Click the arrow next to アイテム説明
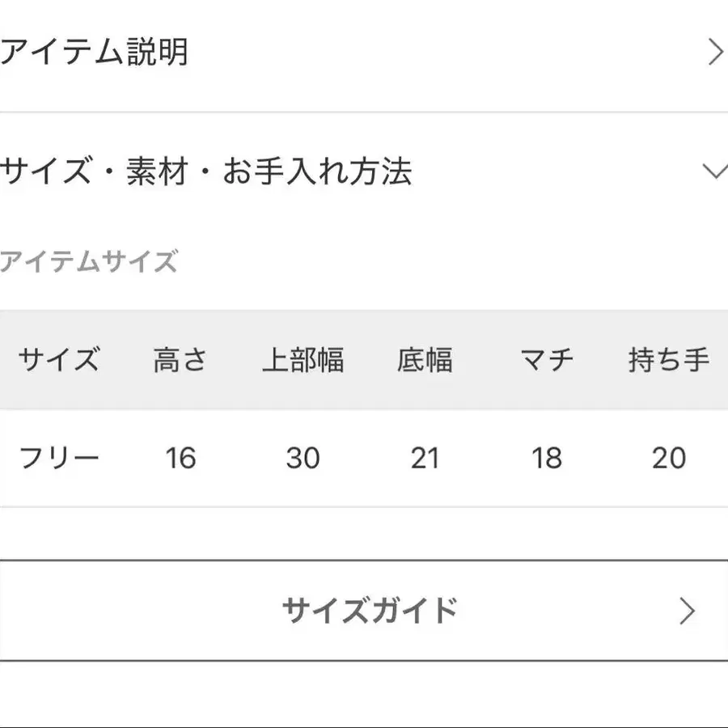Viewport: 728px width, 728px height. pos(715,53)
